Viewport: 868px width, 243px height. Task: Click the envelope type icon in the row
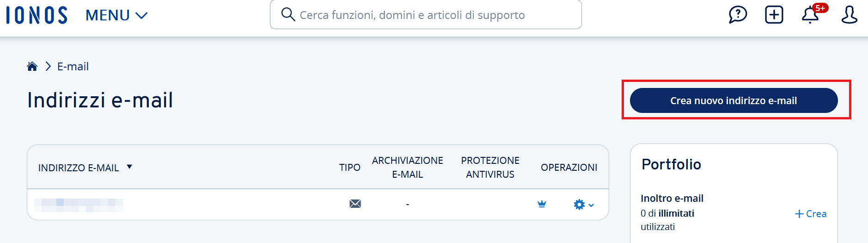355,204
